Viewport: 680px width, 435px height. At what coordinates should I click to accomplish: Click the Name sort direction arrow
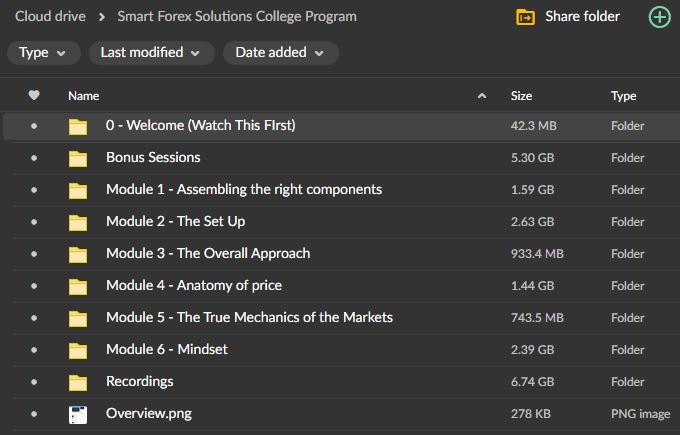(482, 96)
